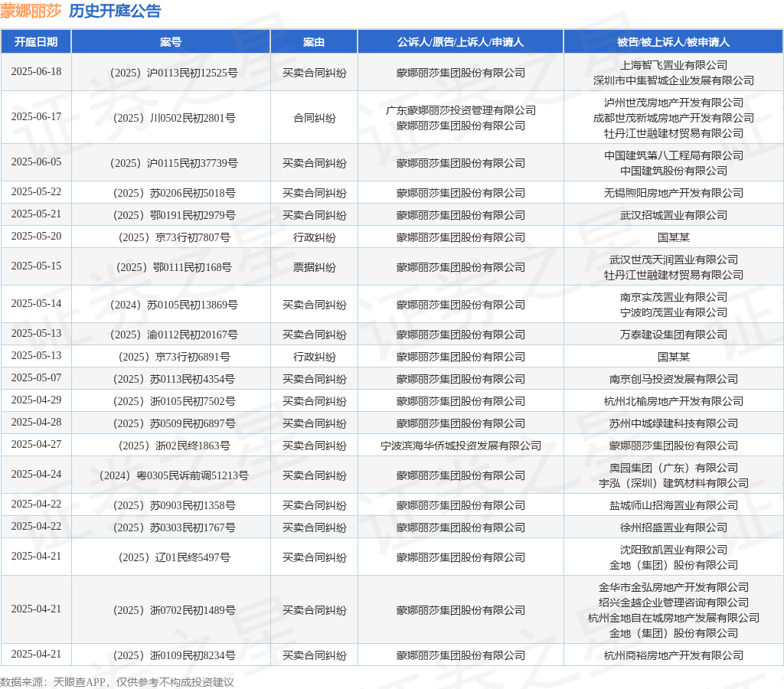Click defendant 盐城师山招海置业有限公司
Screen dimensions: 784x689
coord(674,505)
